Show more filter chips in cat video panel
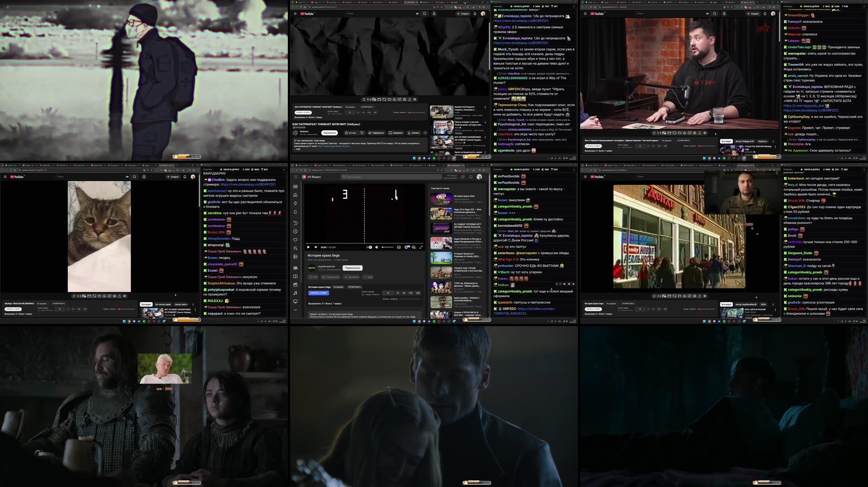 coord(193,304)
